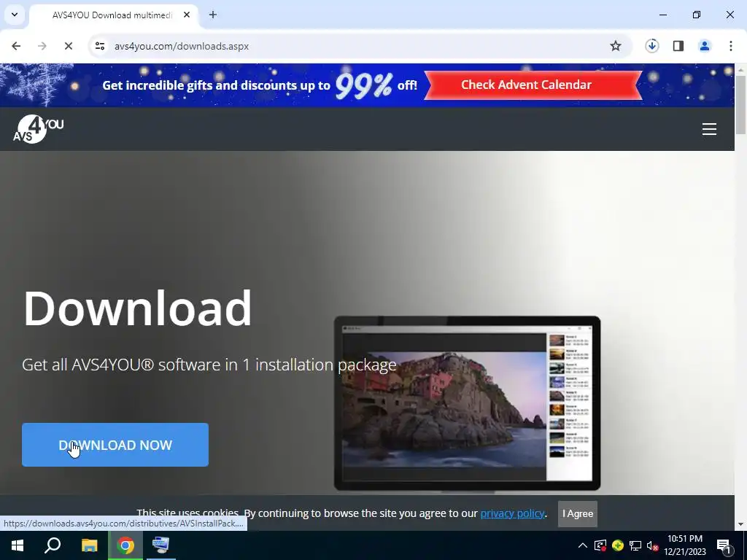
Task: Open the hamburger navigation menu
Action: pyautogui.click(x=709, y=129)
